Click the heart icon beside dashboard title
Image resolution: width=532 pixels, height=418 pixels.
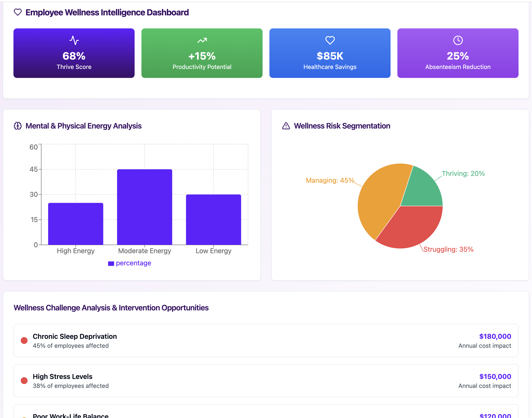[x=18, y=12]
